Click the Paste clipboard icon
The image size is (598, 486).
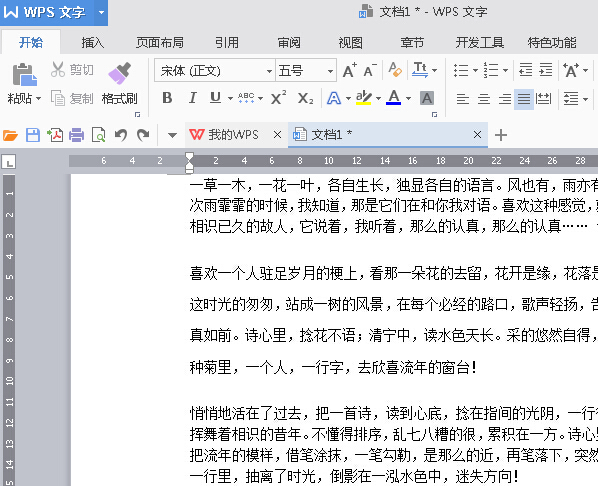coord(24,74)
